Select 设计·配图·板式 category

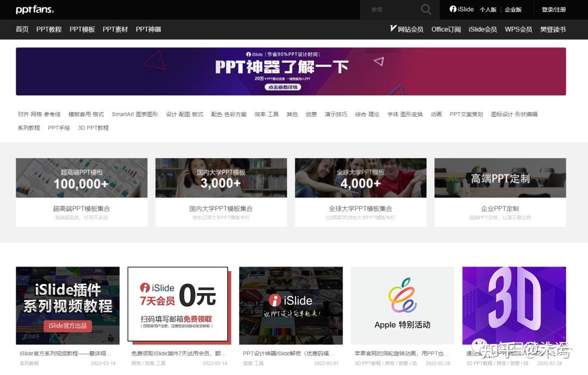(x=185, y=114)
